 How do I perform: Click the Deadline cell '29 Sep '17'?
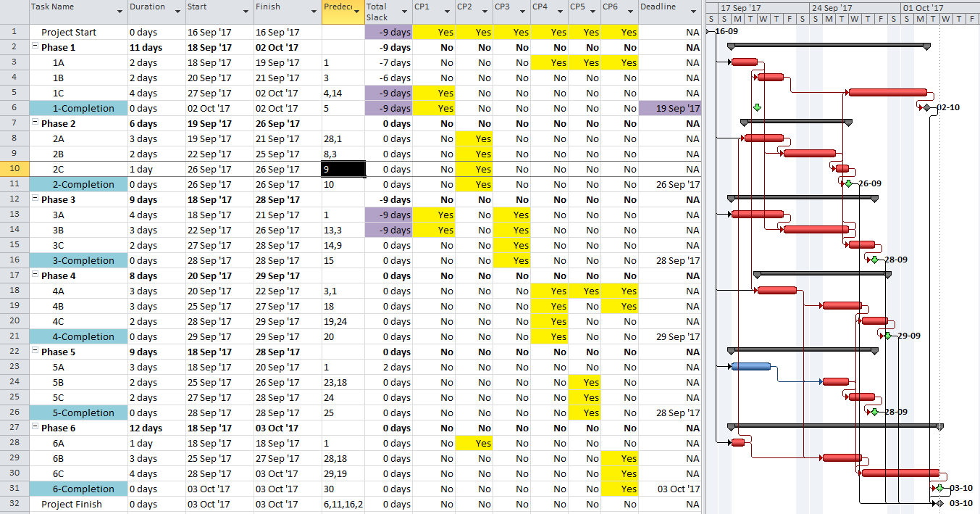point(670,336)
